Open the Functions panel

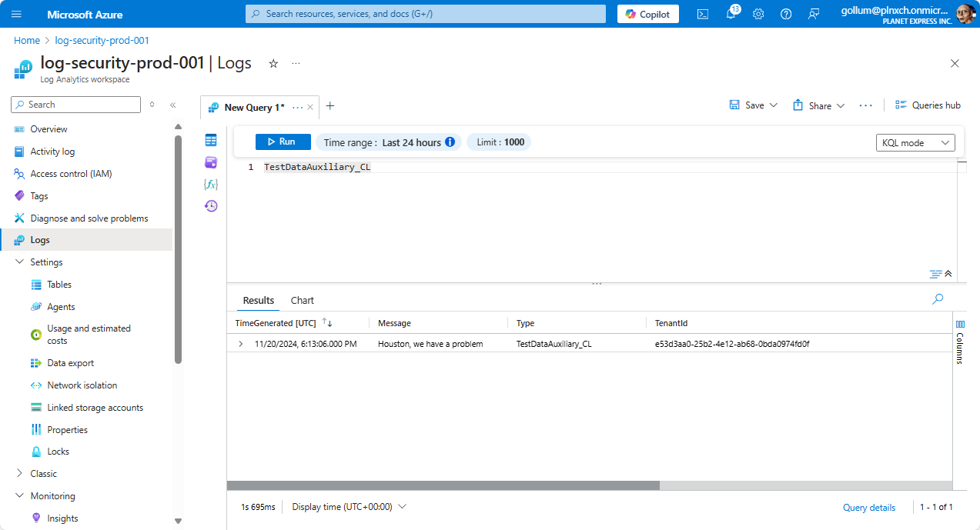point(211,184)
